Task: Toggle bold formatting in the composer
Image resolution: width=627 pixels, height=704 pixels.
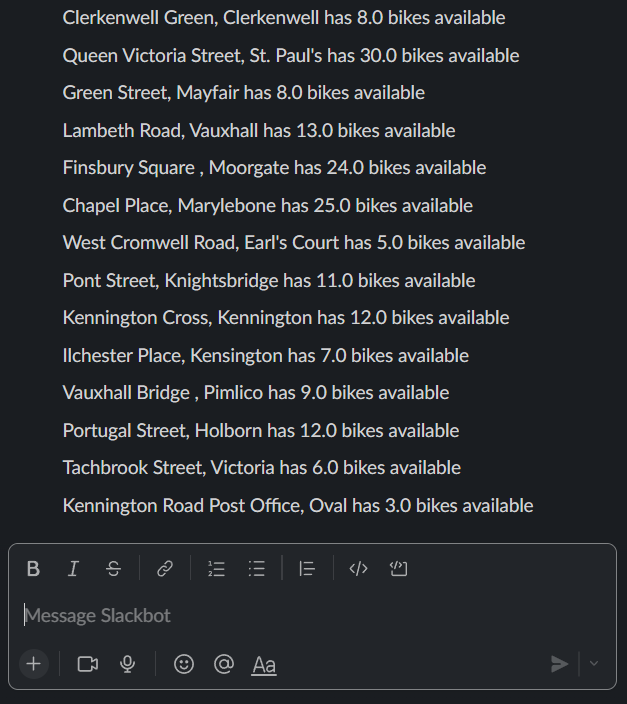Action: [33, 568]
